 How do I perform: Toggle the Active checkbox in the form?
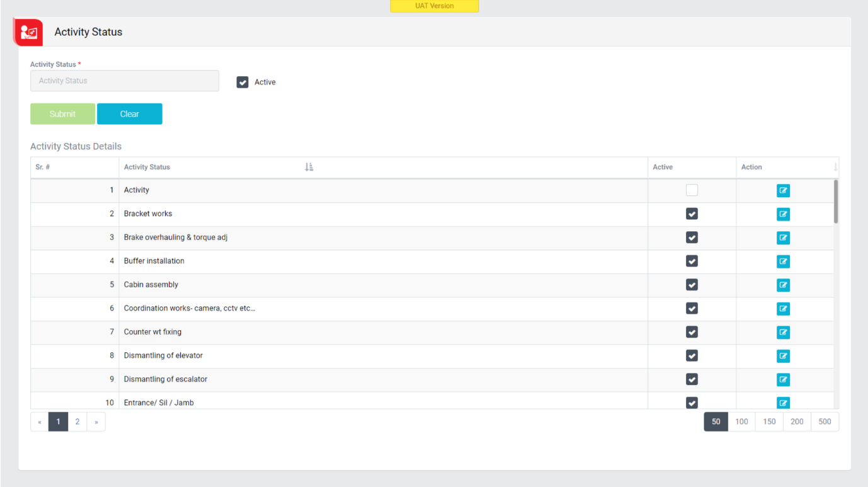click(243, 82)
